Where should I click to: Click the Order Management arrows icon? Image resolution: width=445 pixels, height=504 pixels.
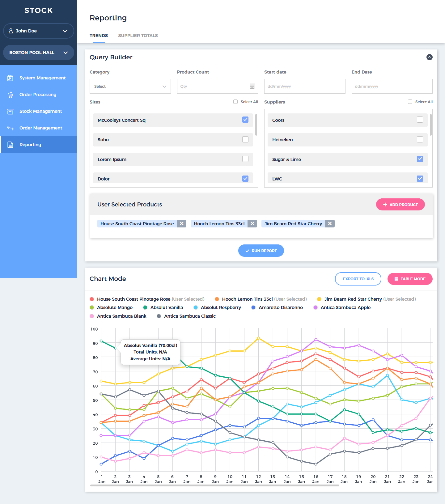[x=10, y=128]
